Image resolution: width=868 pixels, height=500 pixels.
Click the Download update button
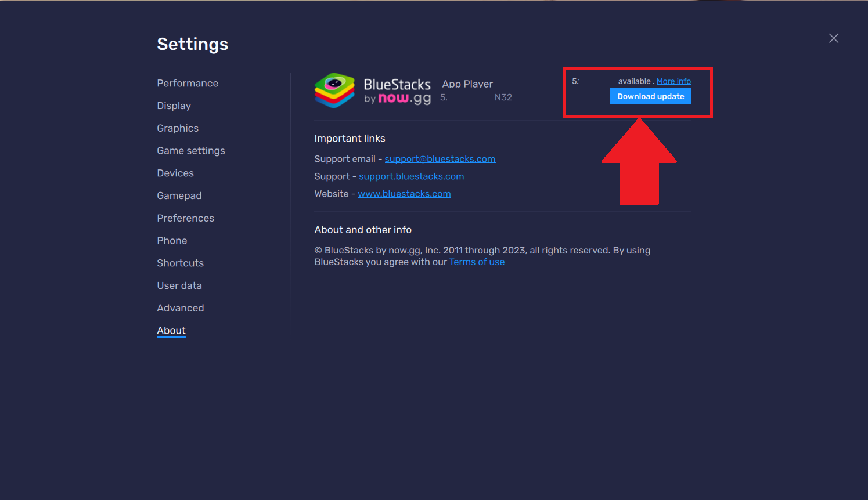click(x=650, y=96)
